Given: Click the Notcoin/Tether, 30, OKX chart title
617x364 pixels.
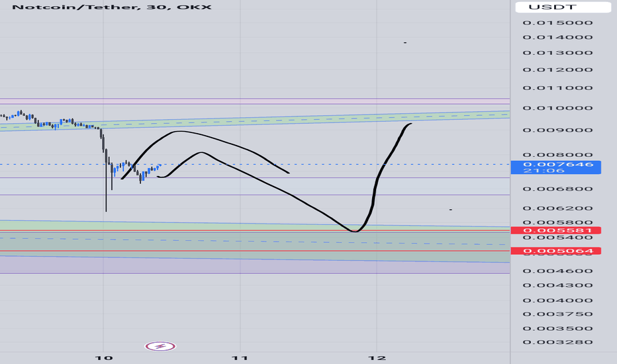Looking at the screenshot, I should tap(112, 7).
